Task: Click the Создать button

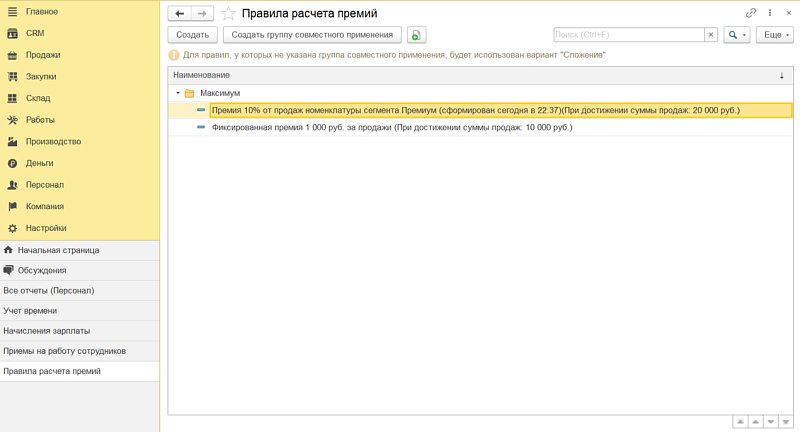Action: tap(193, 35)
